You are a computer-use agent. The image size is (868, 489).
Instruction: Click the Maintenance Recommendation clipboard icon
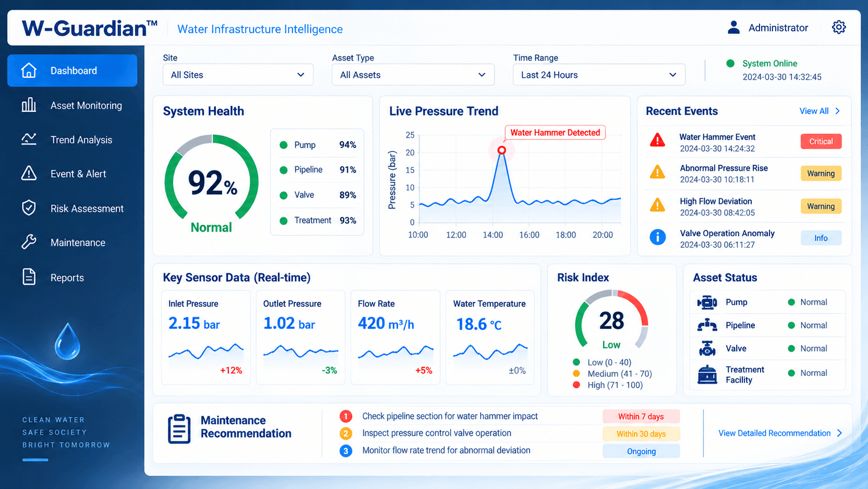click(x=179, y=429)
